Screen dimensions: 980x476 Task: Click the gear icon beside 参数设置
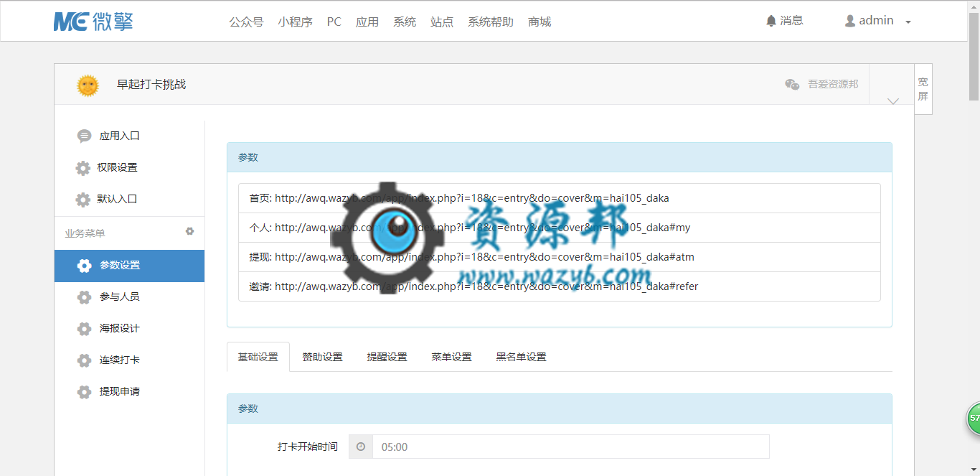(84, 266)
